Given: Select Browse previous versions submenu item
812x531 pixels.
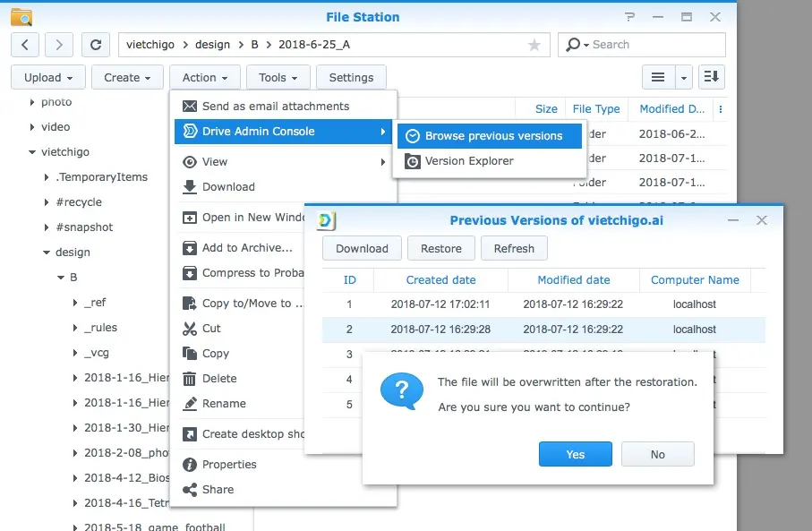Looking at the screenshot, I should coord(490,136).
